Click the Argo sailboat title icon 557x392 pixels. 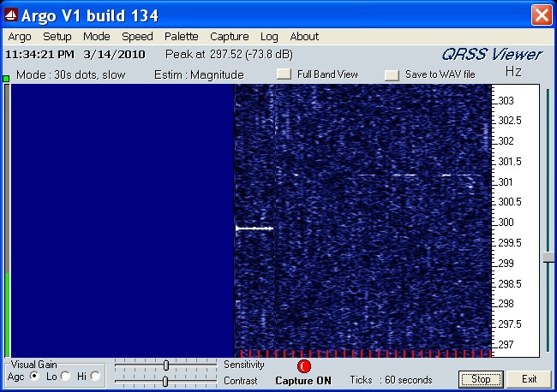click(11, 15)
